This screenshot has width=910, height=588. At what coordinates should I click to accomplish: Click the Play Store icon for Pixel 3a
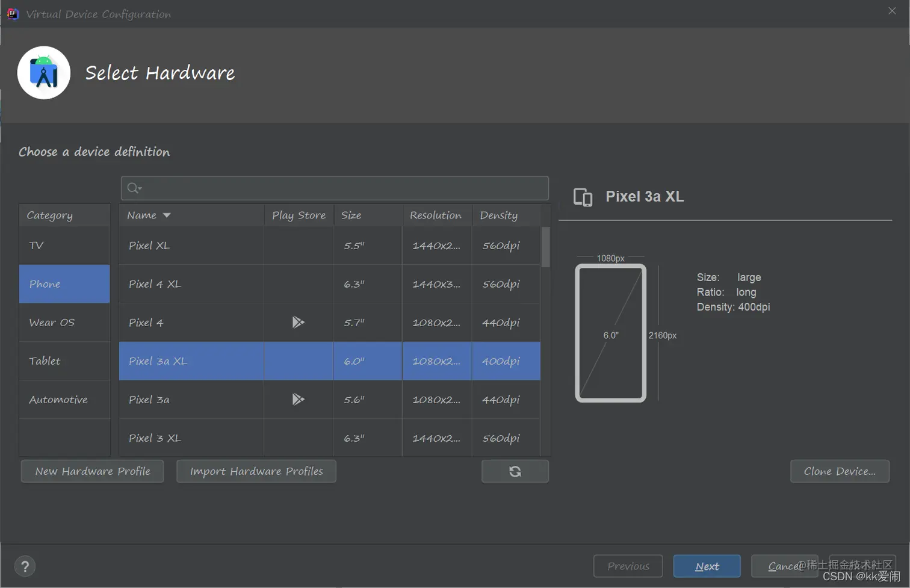[x=298, y=399]
